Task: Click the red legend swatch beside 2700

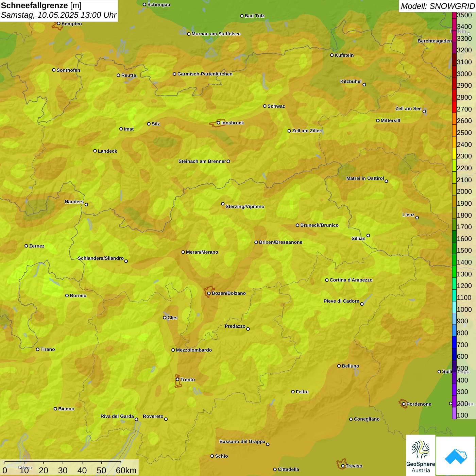Action: 454,107
